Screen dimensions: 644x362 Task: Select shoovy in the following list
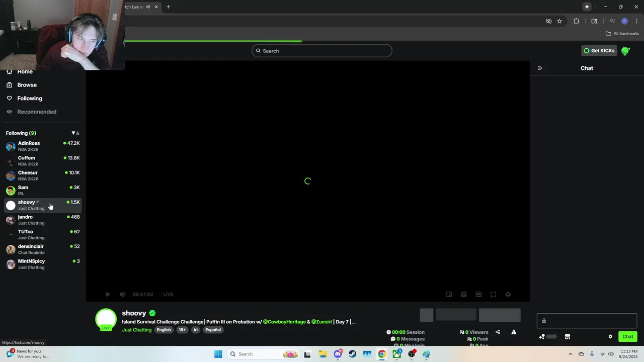(x=43, y=205)
